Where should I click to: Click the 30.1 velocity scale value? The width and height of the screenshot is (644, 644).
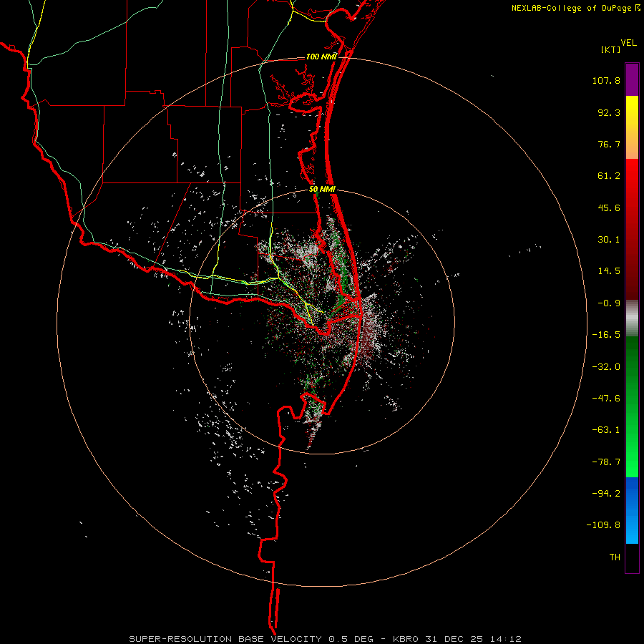[609, 240]
